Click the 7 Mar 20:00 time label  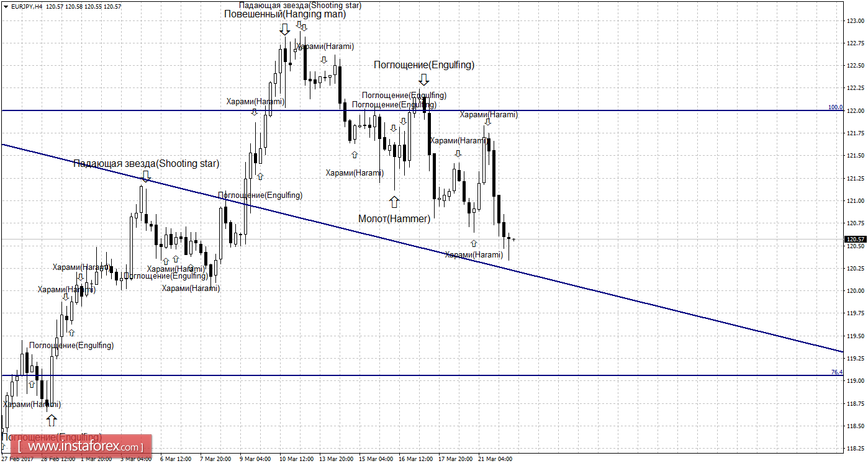pyautogui.click(x=215, y=460)
